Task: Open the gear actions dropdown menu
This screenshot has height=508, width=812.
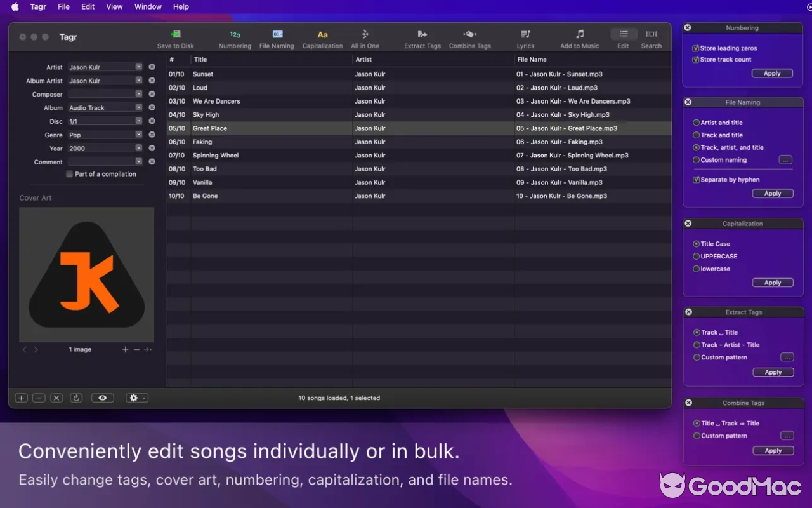Action: (136, 398)
